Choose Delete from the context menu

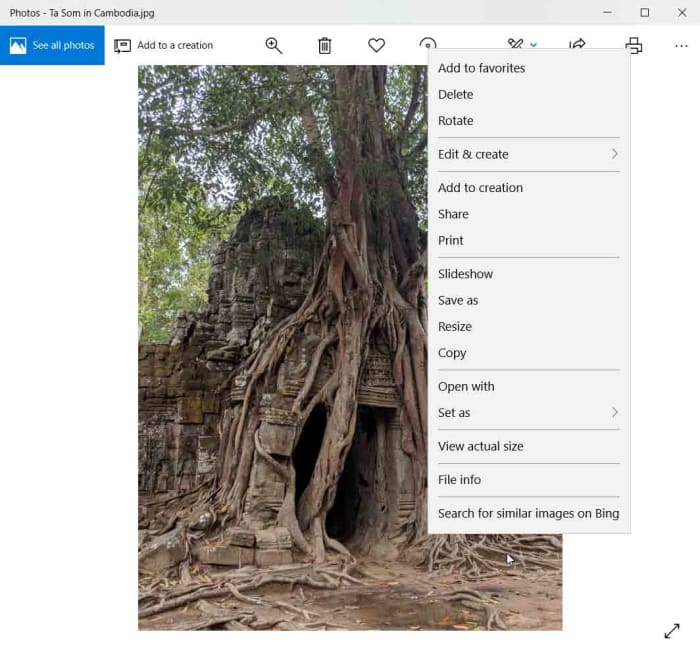point(529,95)
